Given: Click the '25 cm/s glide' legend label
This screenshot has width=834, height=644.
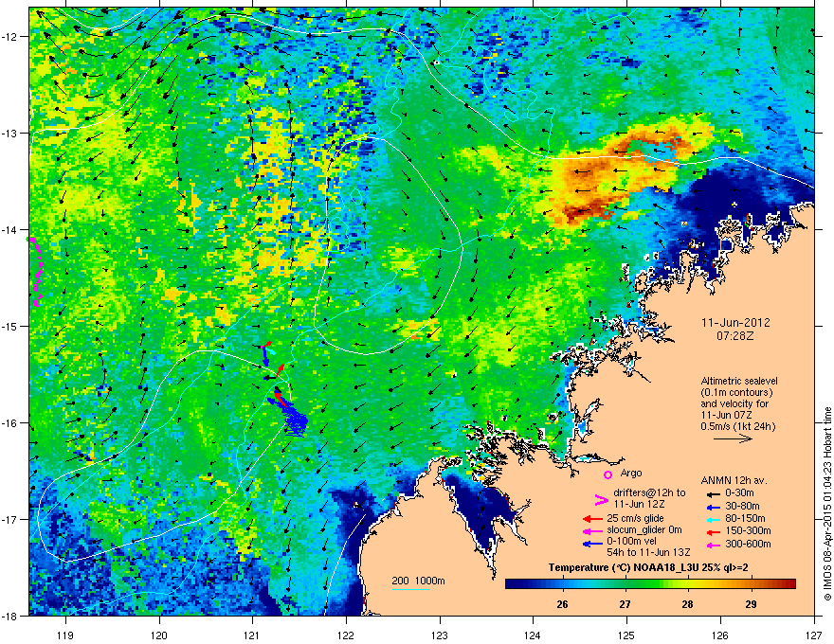Looking at the screenshot, I should click(635, 518).
